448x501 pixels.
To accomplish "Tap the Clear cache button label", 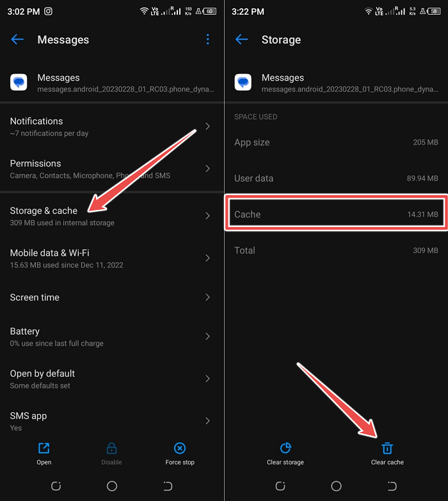I will pos(387,462).
